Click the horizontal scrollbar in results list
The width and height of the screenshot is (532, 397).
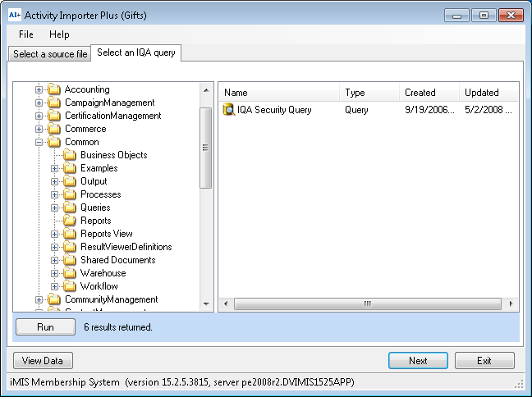pos(368,303)
